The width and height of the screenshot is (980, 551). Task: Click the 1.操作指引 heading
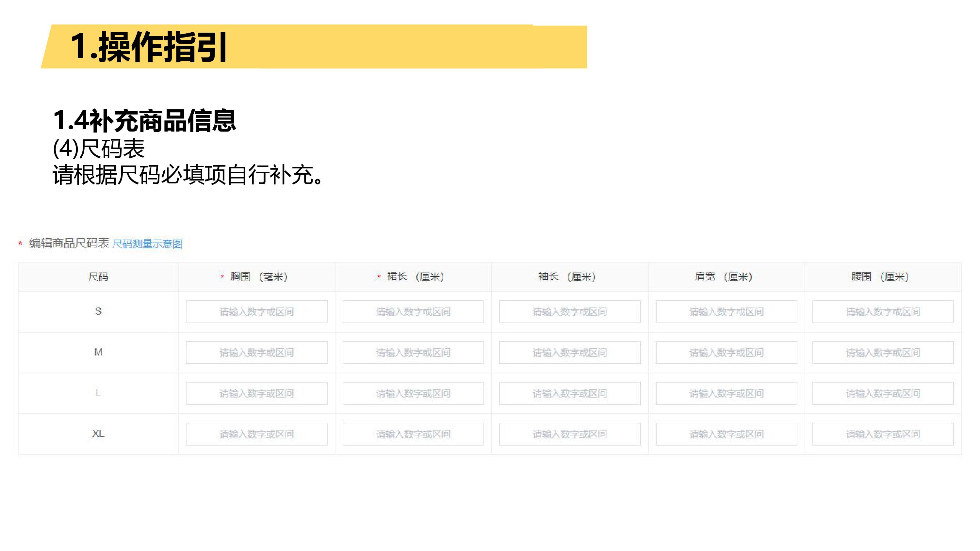149,47
